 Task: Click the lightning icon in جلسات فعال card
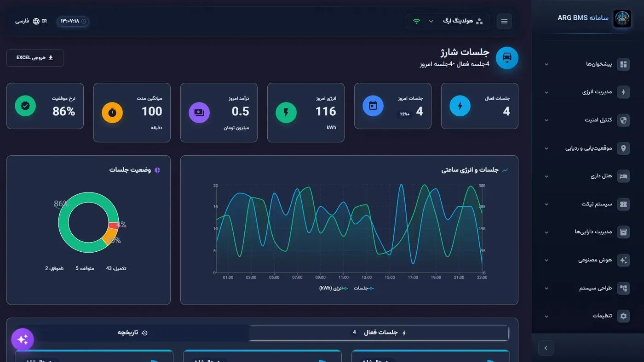(x=460, y=106)
